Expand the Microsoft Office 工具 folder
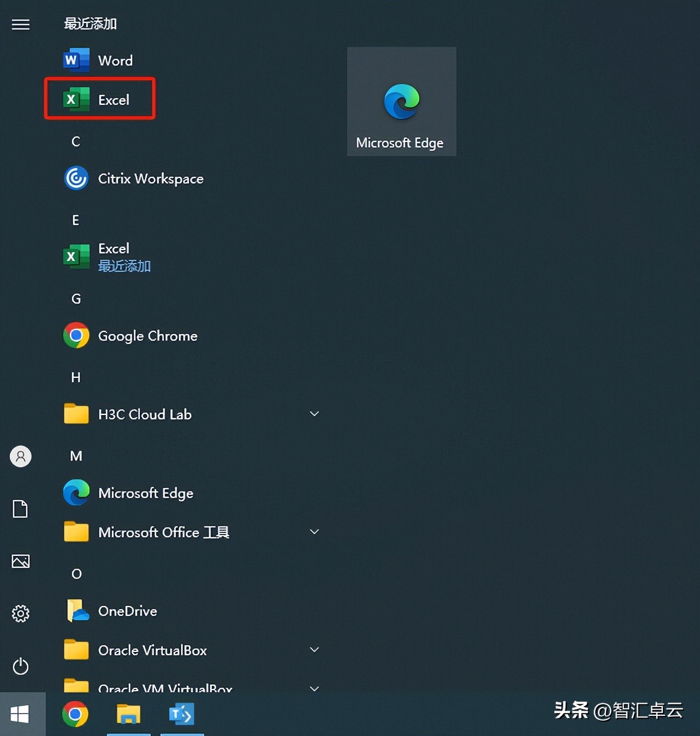Image resolution: width=700 pixels, height=736 pixels. coord(315,532)
